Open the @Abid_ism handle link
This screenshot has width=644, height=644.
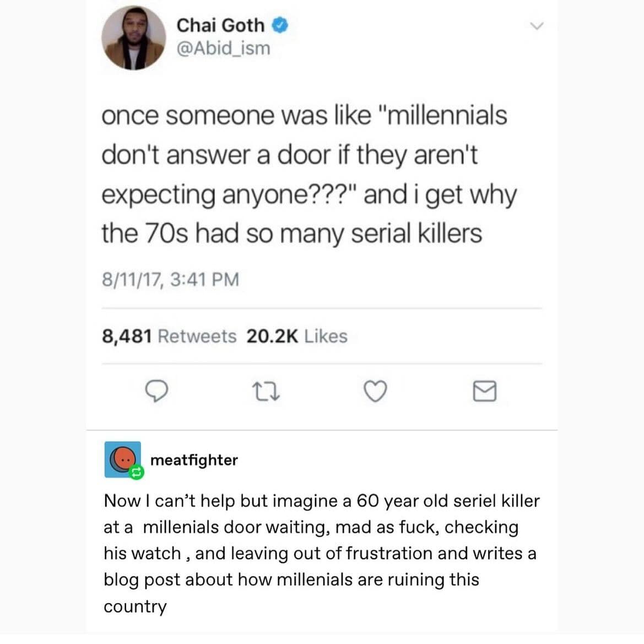pos(223,48)
